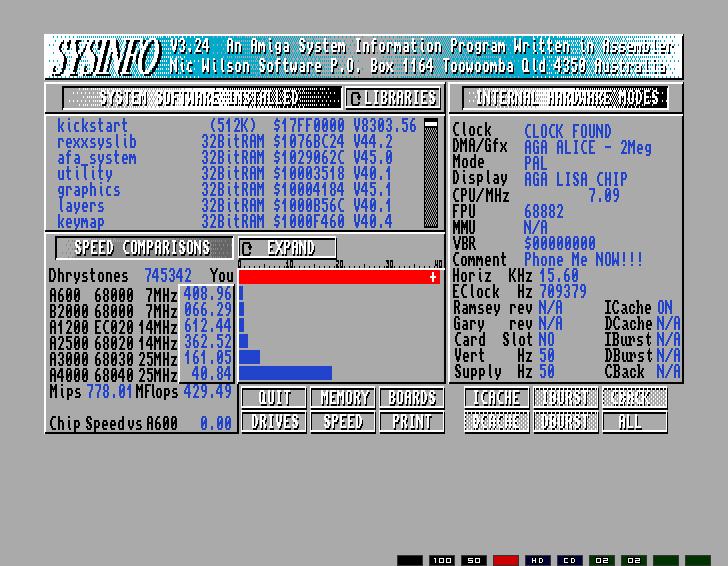Click the 'AGA ALICE - 2Meg' value
The image size is (728, 566).
588,148
